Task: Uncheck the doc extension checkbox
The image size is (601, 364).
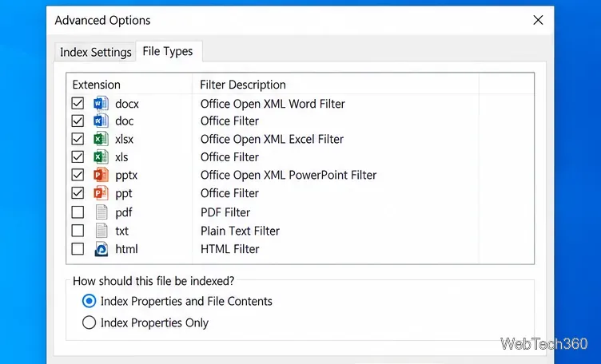Action: click(x=78, y=121)
